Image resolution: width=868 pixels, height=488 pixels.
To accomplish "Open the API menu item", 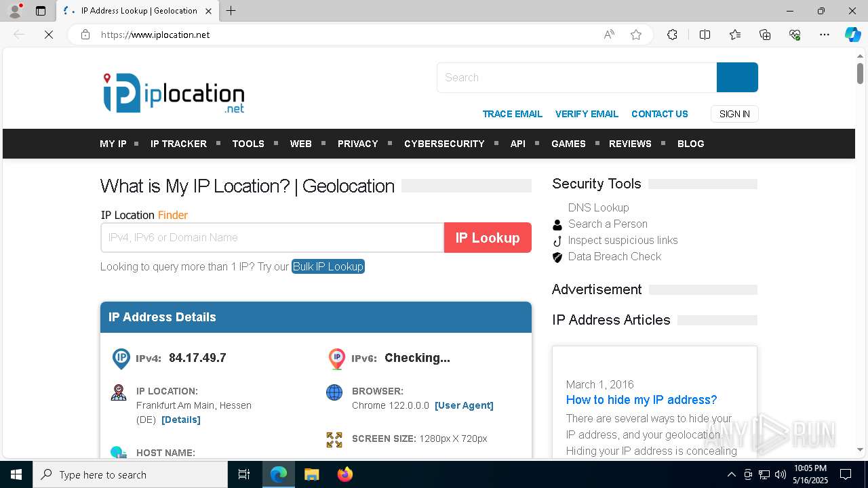I will (517, 144).
